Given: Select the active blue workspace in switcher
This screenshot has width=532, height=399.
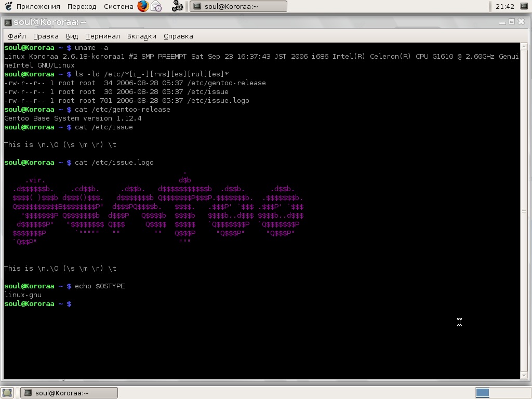Looking at the screenshot, I should 483,393.
